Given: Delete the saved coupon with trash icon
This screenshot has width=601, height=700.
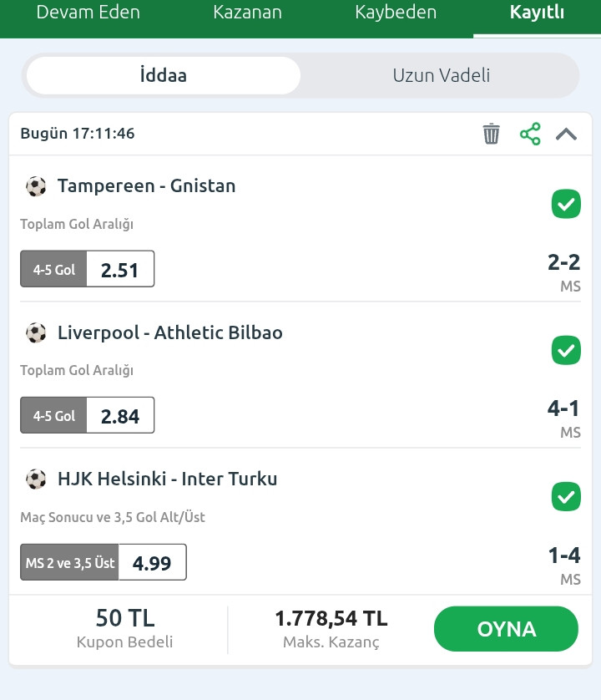Looking at the screenshot, I should pyautogui.click(x=492, y=134).
